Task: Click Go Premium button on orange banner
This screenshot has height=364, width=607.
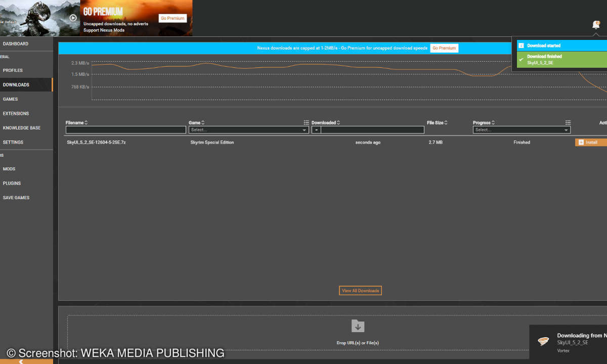Action: [x=173, y=18]
